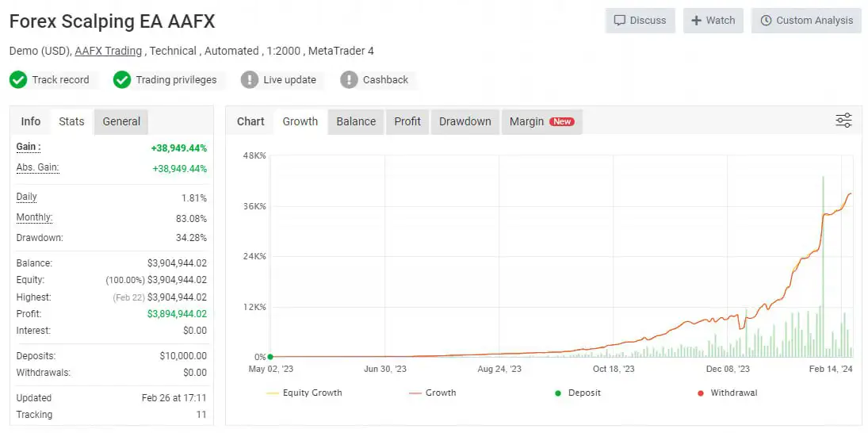
Task: Click the green Track record checkmark icon
Action: [x=18, y=79]
